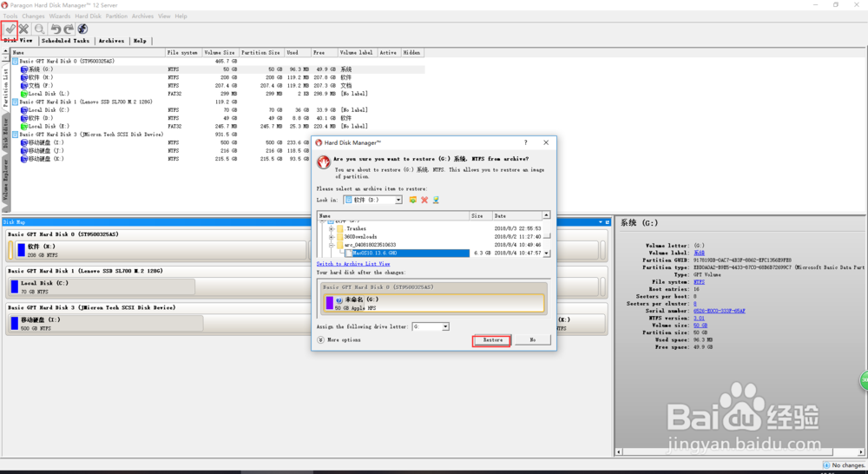Expand the .Trashes folder node
This screenshot has width=868, height=474.
coord(331,228)
